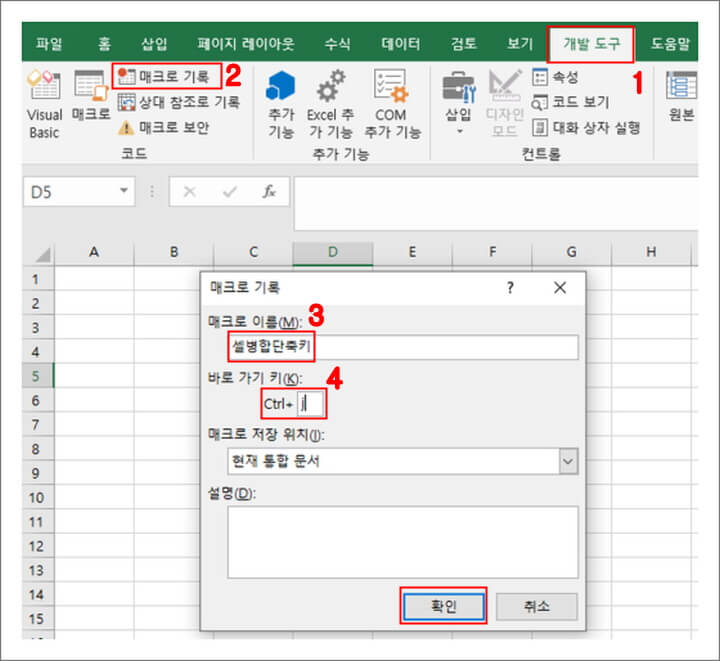This screenshot has height=661, width=720.
Task: Switch to the 홈 tab
Action: [x=104, y=44]
